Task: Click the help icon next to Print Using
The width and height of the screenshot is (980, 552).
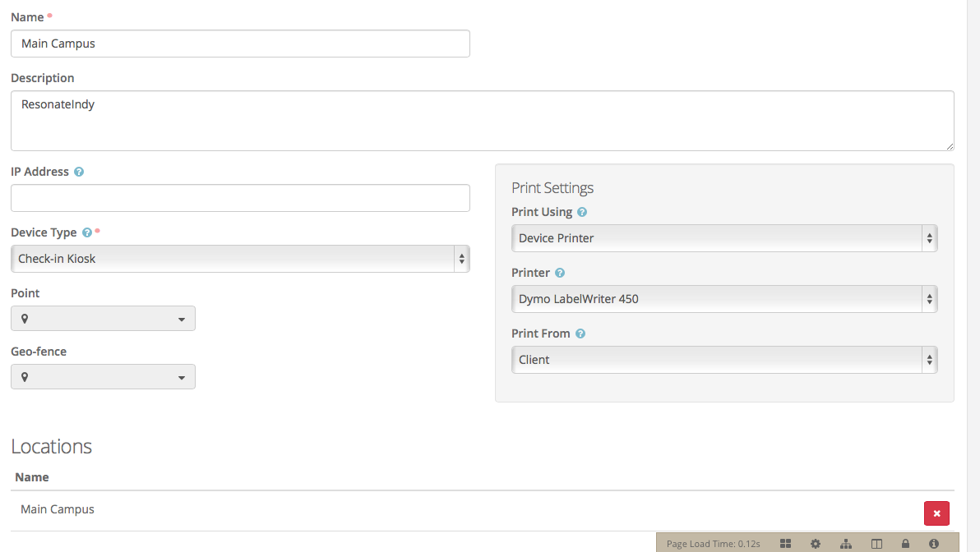Action: [582, 212]
